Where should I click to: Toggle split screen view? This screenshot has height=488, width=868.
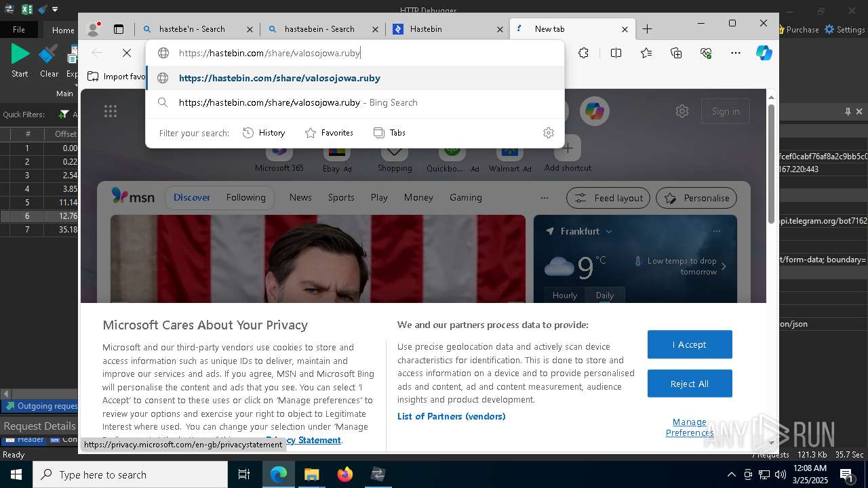pyautogui.click(x=616, y=53)
